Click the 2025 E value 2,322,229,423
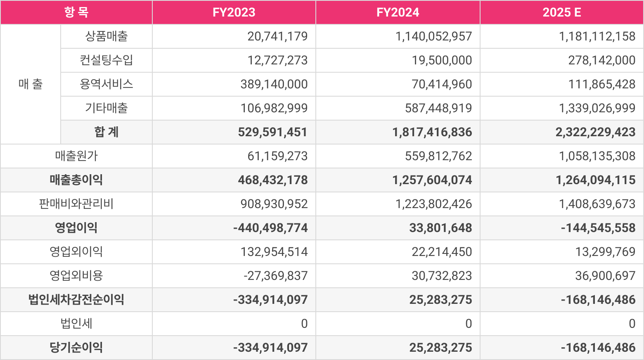 [x=595, y=132]
